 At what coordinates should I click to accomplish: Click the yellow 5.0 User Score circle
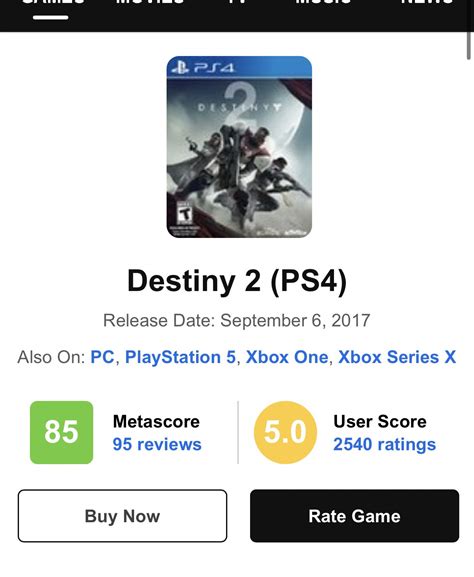[x=285, y=432]
